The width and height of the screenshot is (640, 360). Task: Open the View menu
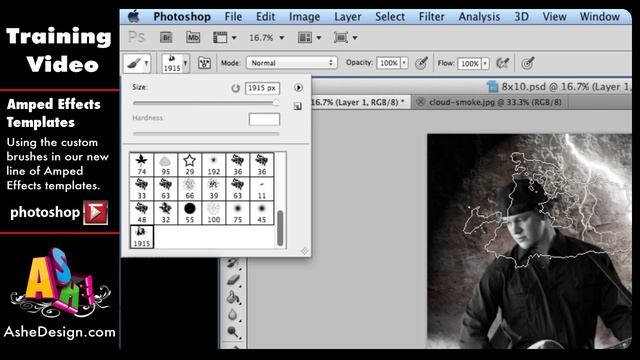tap(554, 17)
